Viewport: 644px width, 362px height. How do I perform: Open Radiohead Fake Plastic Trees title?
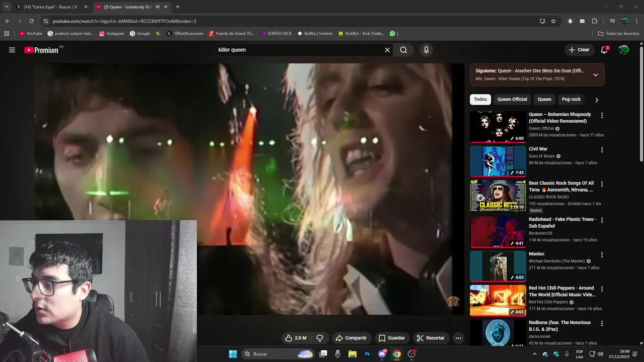(x=562, y=223)
